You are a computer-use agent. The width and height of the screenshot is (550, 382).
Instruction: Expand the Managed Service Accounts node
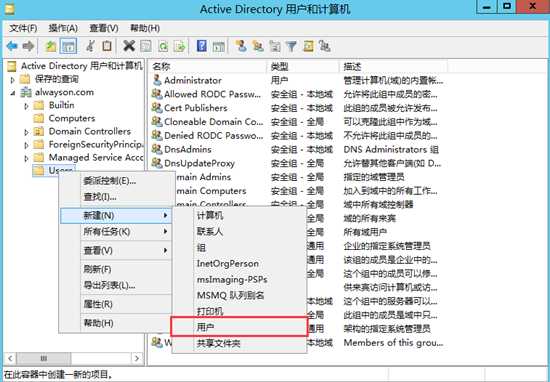click(x=26, y=158)
